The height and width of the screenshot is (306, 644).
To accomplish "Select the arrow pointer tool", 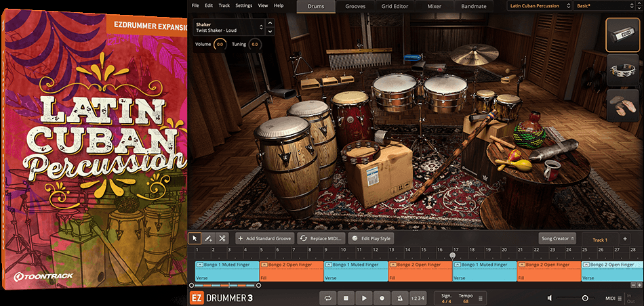I will point(195,238).
